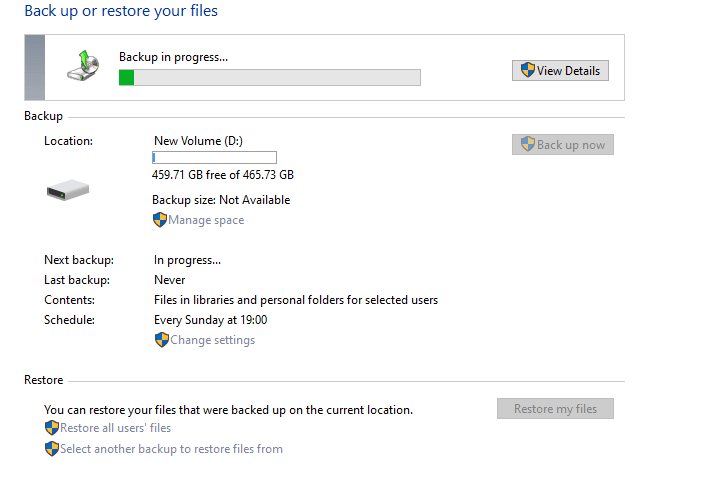Select another backup to restore files from
The width and height of the screenshot is (715, 483).
[171, 449]
